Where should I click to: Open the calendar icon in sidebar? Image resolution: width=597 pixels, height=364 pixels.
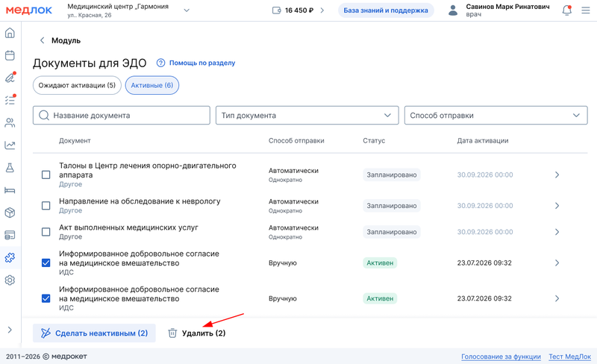(10, 56)
